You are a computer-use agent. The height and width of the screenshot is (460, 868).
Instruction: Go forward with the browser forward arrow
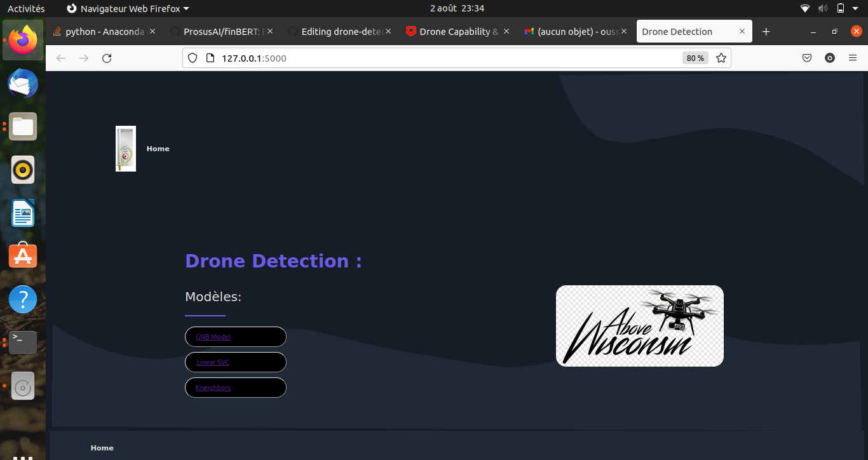84,58
